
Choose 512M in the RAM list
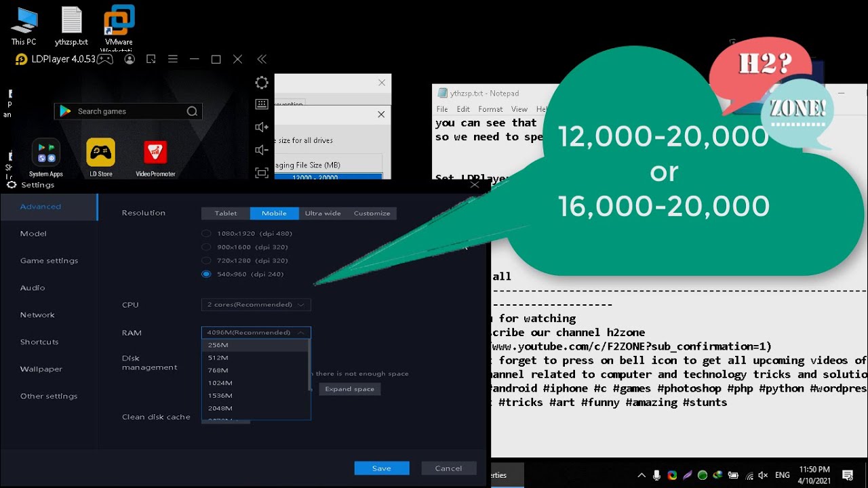tap(256, 357)
